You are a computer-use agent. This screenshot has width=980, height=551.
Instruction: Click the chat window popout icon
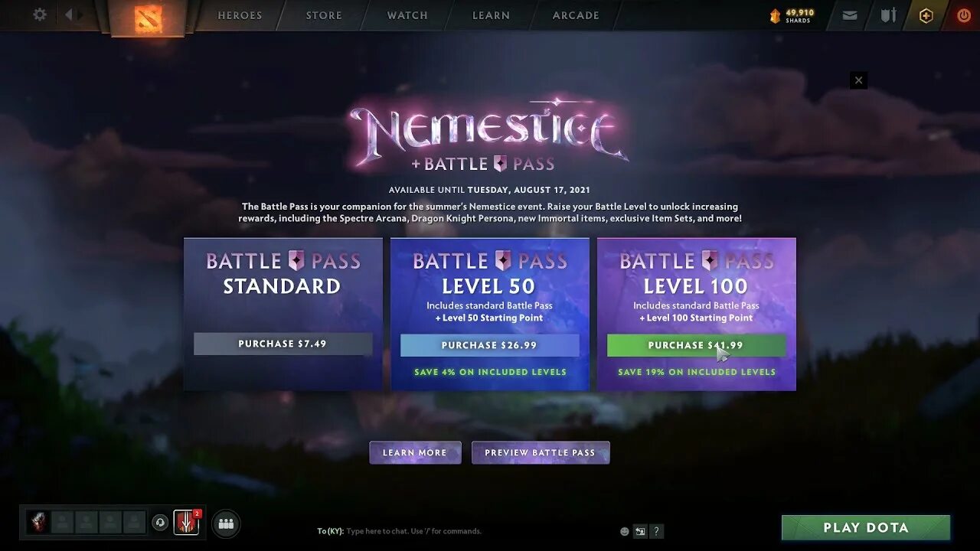click(640, 531)
